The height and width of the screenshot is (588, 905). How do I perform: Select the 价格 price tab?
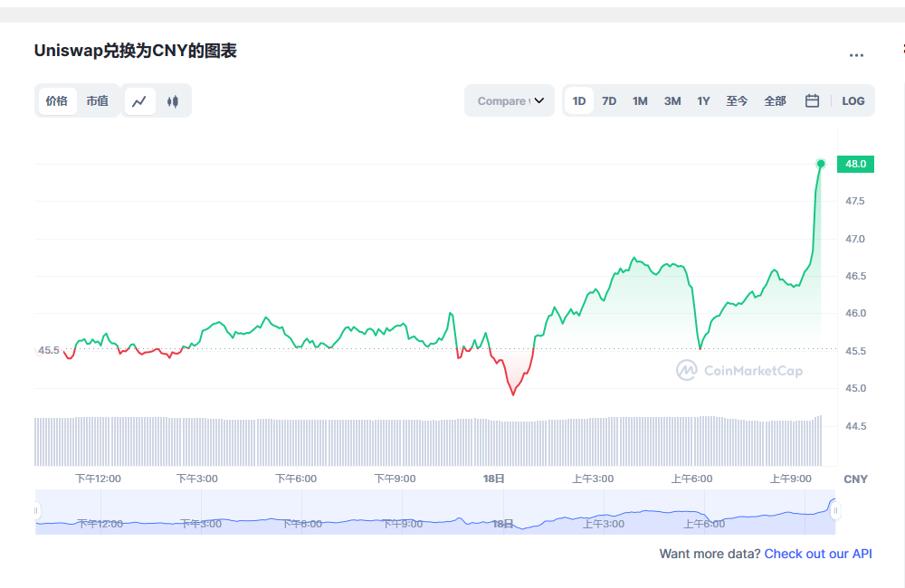tap(57, 101)
